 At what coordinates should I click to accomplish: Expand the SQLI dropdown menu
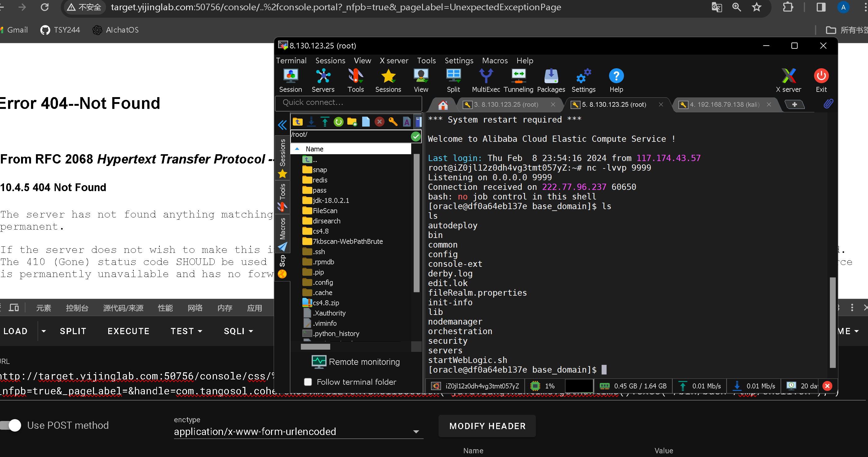[238, 331]
